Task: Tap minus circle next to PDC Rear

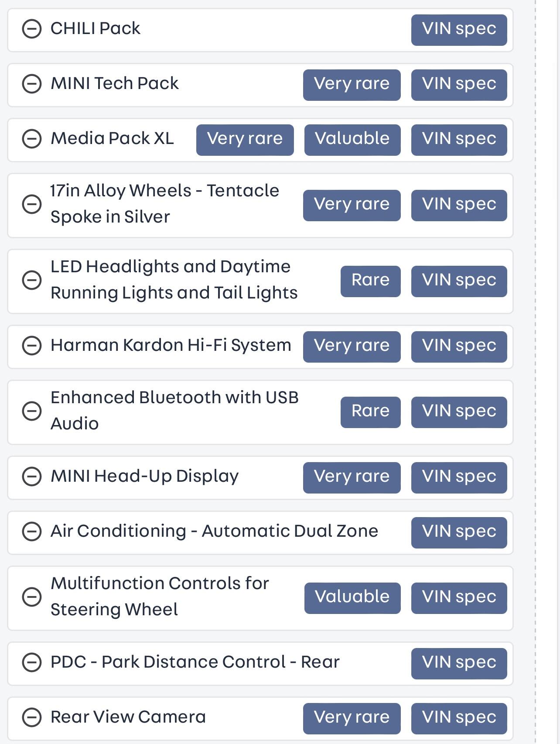Action: tap(32, 663)
